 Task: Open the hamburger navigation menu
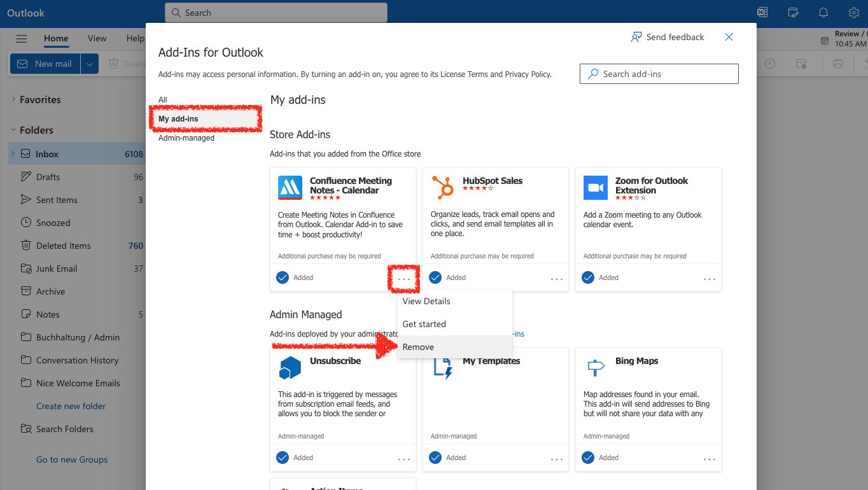point(22,39)
